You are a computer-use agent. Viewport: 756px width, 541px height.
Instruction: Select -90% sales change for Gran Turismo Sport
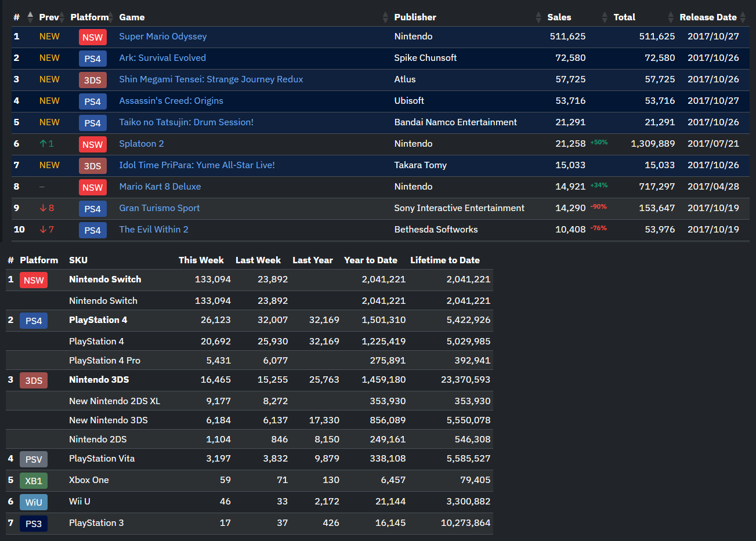[x=599, y=207]
